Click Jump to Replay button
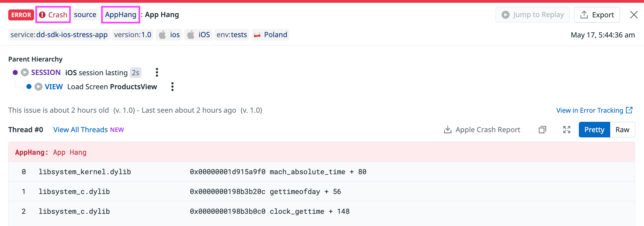 coord(532,15)
